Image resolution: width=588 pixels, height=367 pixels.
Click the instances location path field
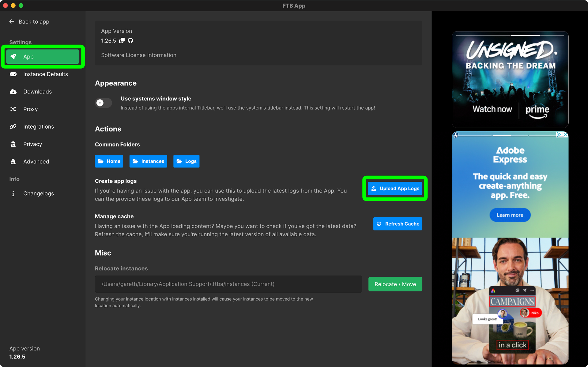228,284
